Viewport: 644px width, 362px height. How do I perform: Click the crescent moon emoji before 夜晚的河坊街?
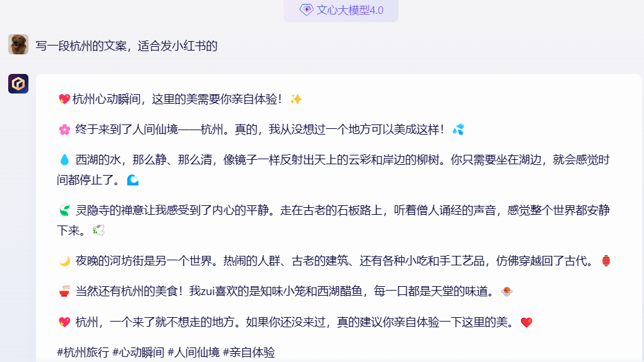(64, 261)
